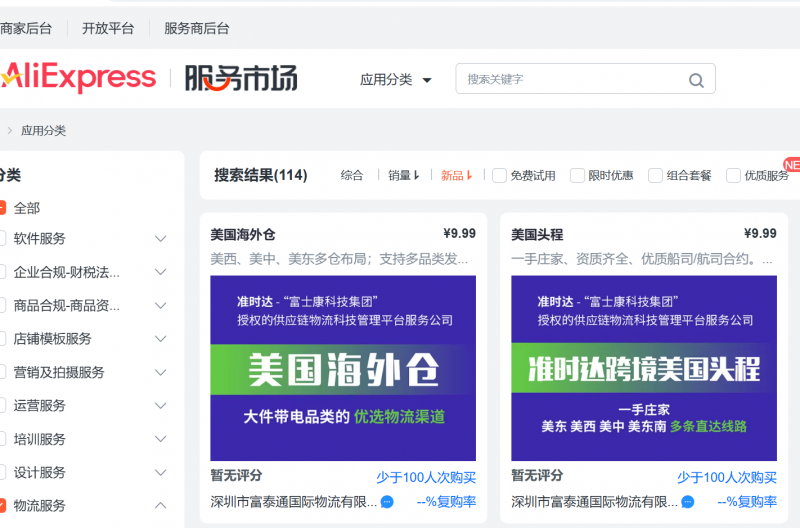Click ¥9.99 price on 美国头程 card

point(760,234)
